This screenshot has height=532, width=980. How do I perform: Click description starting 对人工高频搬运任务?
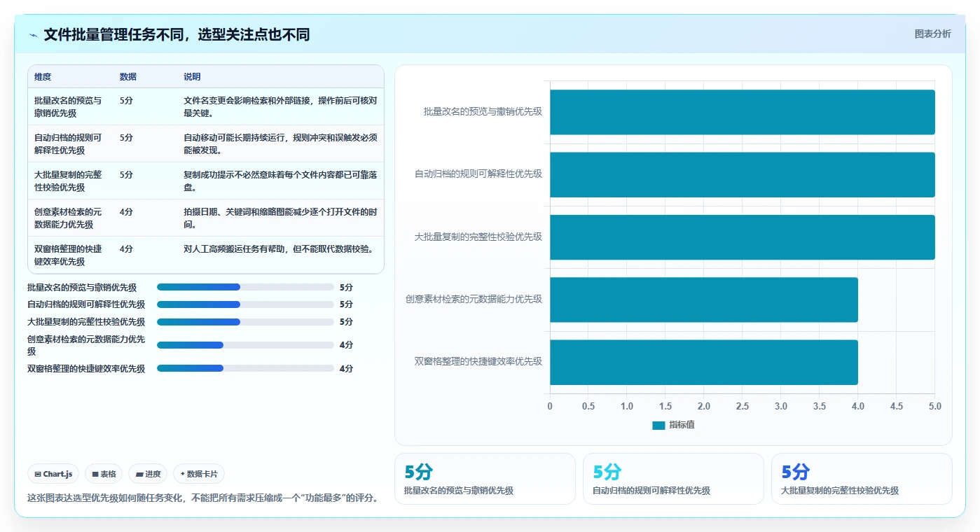pyautogui.click(x=278, y=248)
